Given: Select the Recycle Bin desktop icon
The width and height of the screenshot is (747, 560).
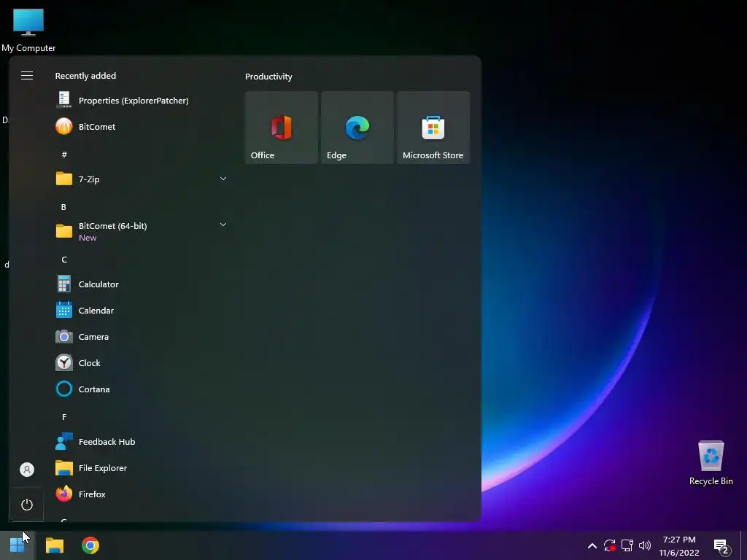Looking at the screenshot, I should click(x=711, y=463).
